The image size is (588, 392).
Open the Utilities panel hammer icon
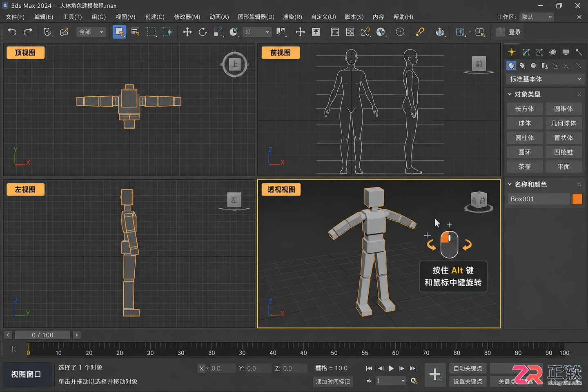coord(579,52)
